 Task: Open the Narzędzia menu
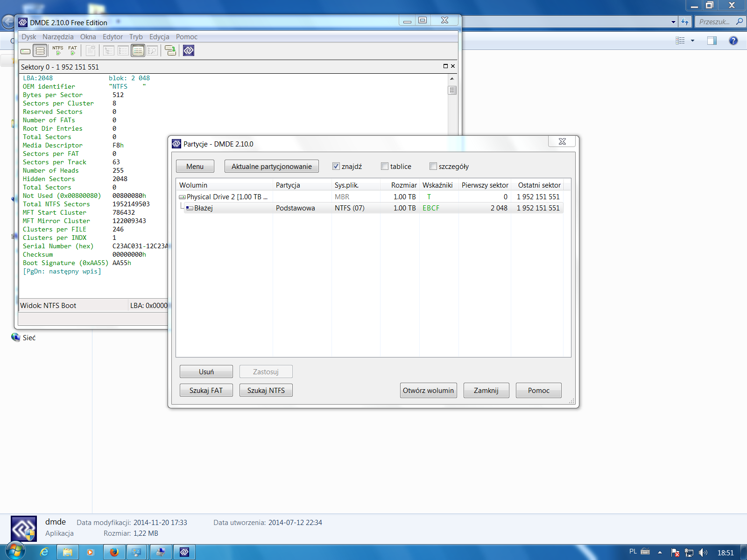[58, 37]
